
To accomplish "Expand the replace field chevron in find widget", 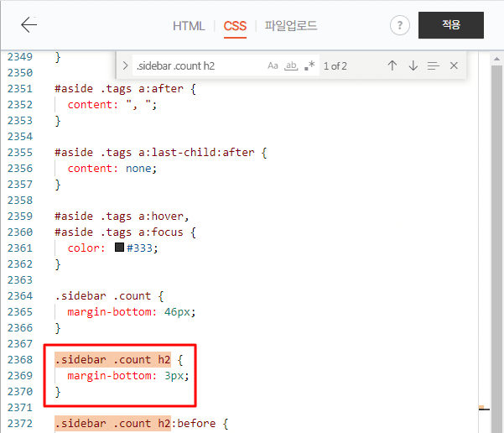I will click(125, 66).
